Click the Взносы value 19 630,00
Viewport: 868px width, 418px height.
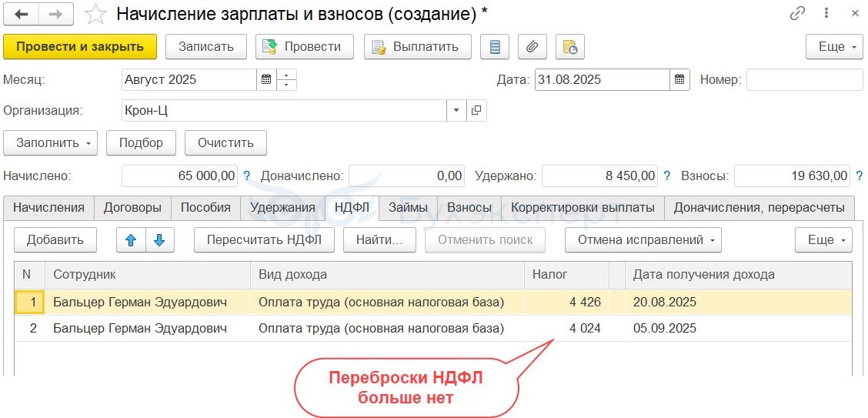[792, 176]
